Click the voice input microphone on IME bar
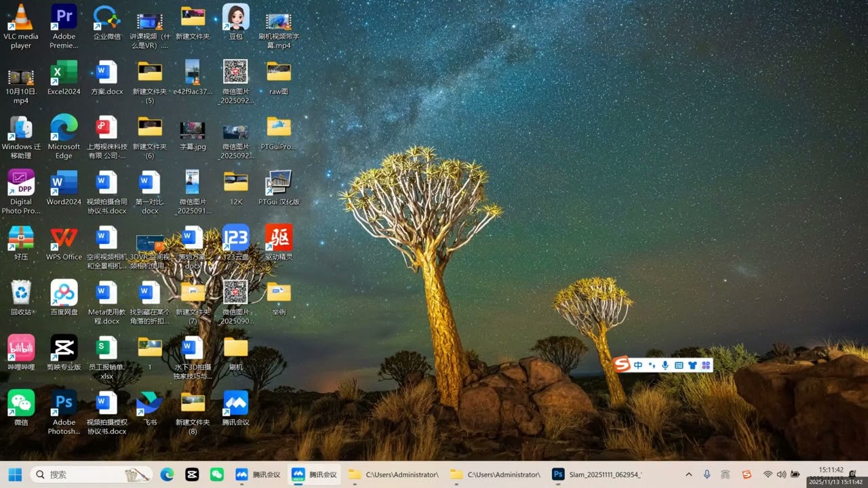Screen dimensions: 868x488 [x=665, y=365]
